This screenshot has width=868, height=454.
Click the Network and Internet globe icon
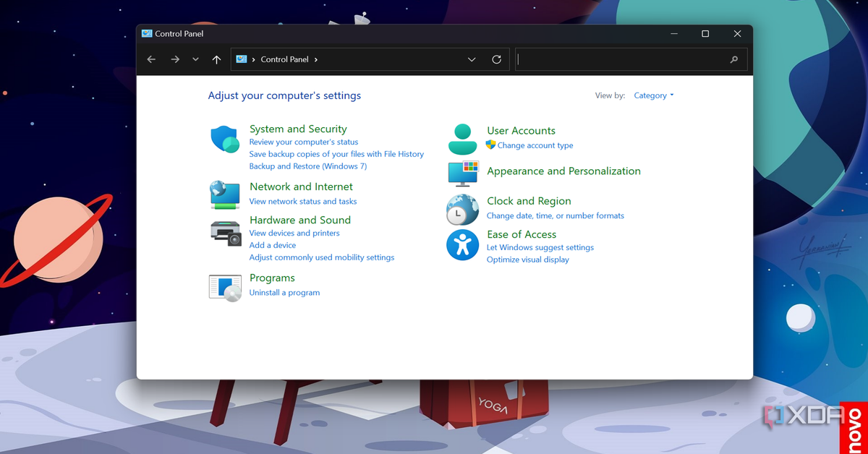225,194
